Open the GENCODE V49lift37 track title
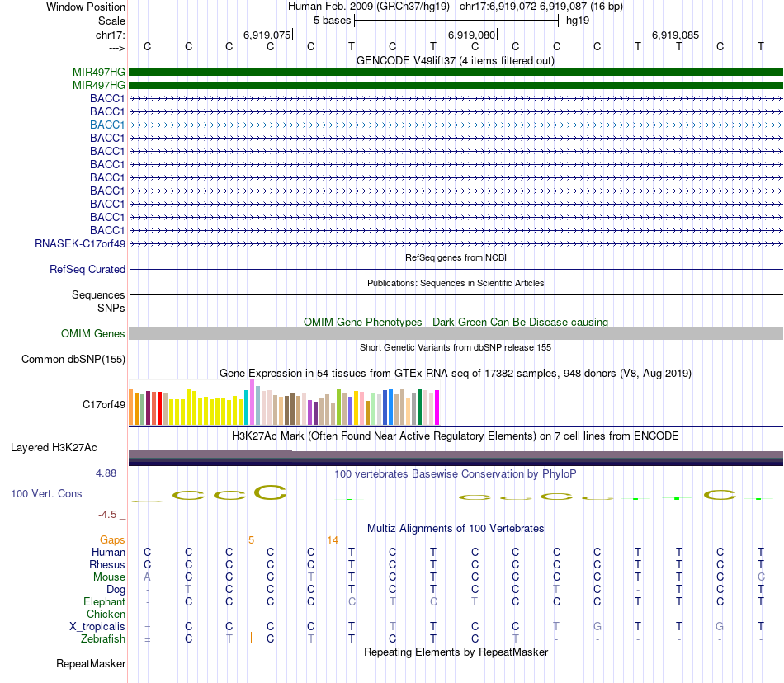The height and width of the screenshot is (683, 784). [456, 60]
